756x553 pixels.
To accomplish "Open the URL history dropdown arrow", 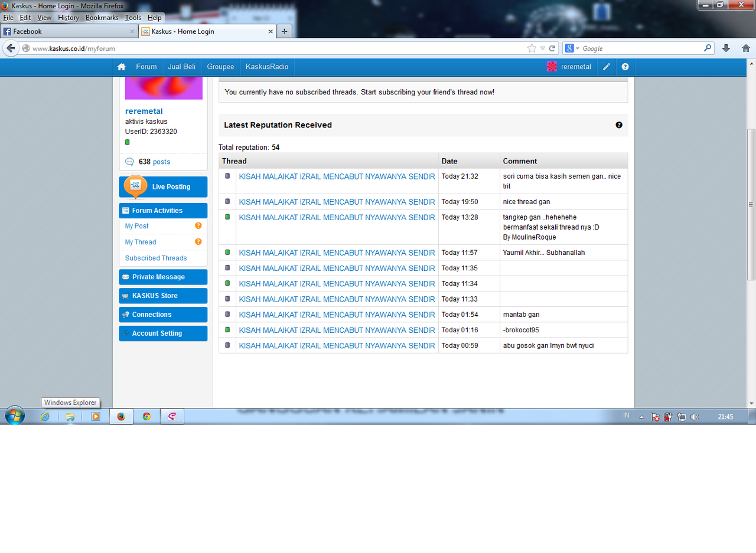I will click(x=542, y=48).
